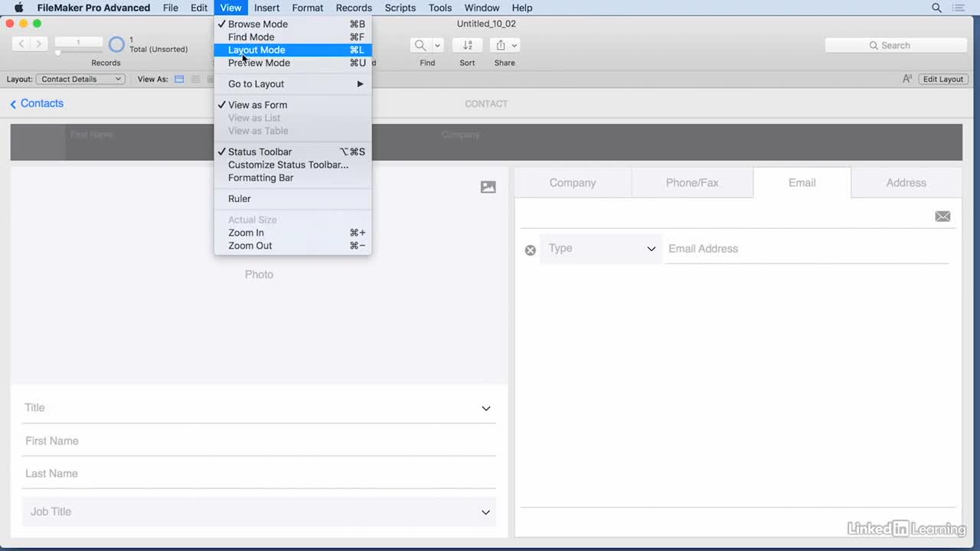Open the File menu
This screenshot has height=551, width=980.
[x=171, y=8]
